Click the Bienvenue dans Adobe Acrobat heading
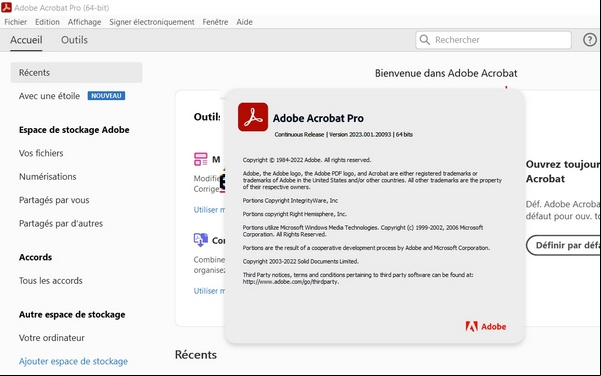Image resolution: width=601 pixels, height=376 pixels. coord(446,73)
